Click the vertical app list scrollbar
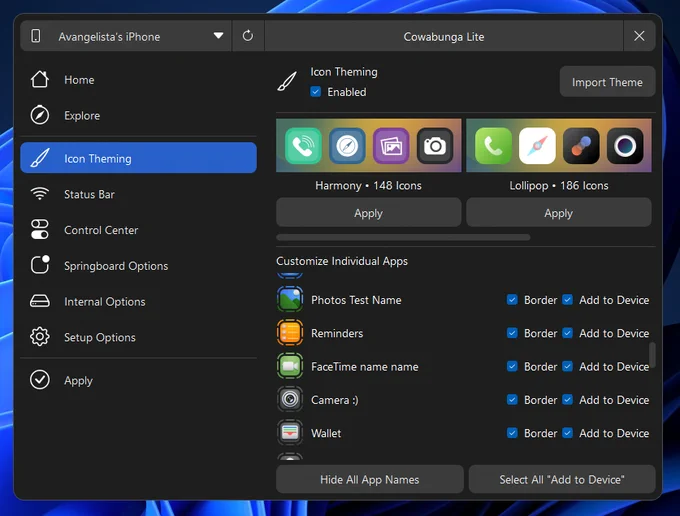 tap(652, 355)
